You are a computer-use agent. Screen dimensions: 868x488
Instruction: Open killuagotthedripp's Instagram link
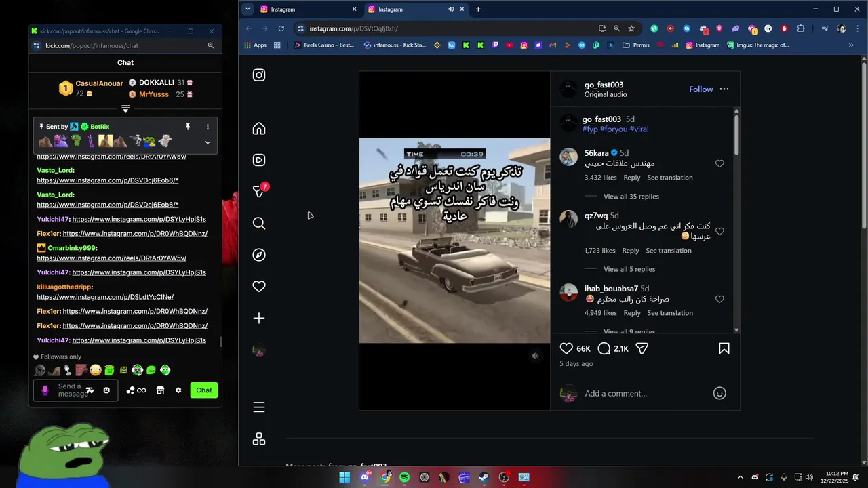tap(105, 297)
